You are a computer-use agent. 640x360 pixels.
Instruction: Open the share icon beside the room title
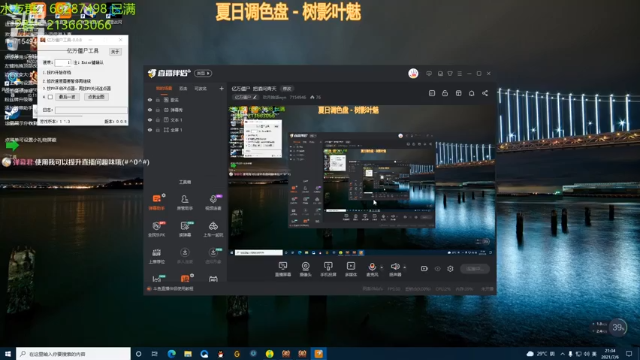click(485, 93)
